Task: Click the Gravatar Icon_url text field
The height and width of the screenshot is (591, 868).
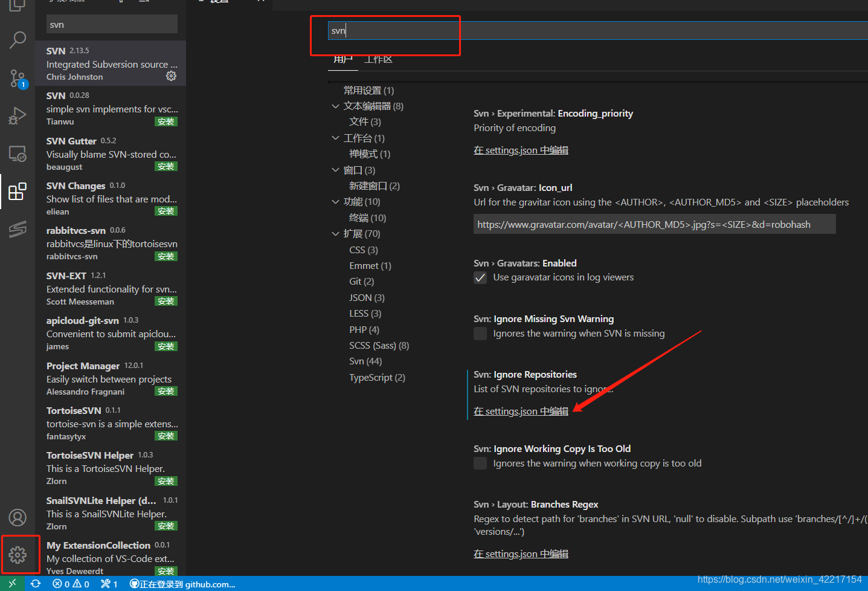Action: [655, 224]
